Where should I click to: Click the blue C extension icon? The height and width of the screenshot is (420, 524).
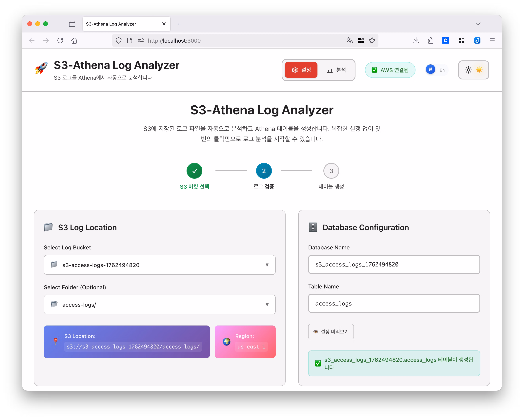(445, 40)
